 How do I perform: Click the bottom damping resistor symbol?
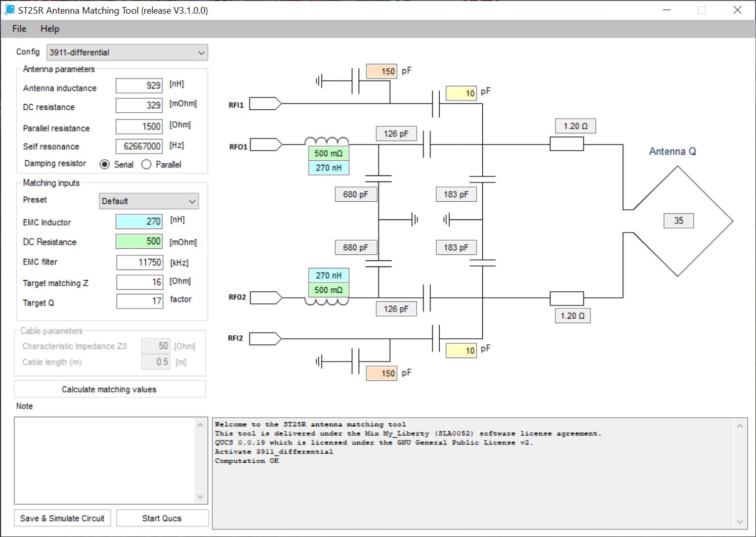tap(567, 298)
